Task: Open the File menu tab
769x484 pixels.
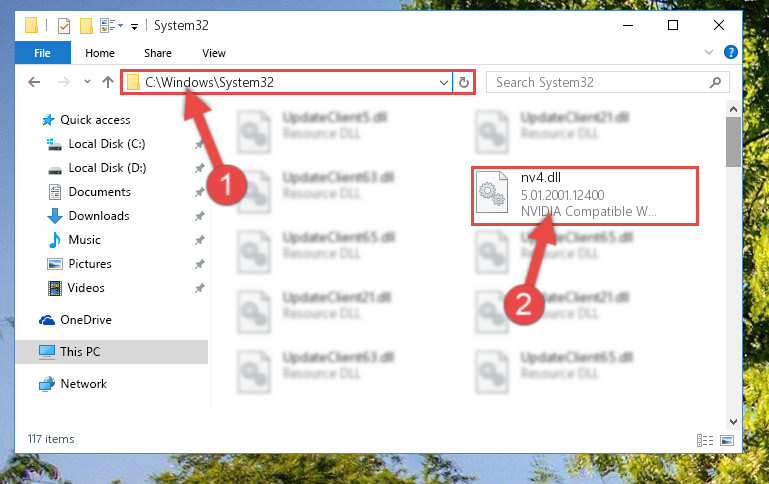Action: pyautogui.click(x=43, y=53)
